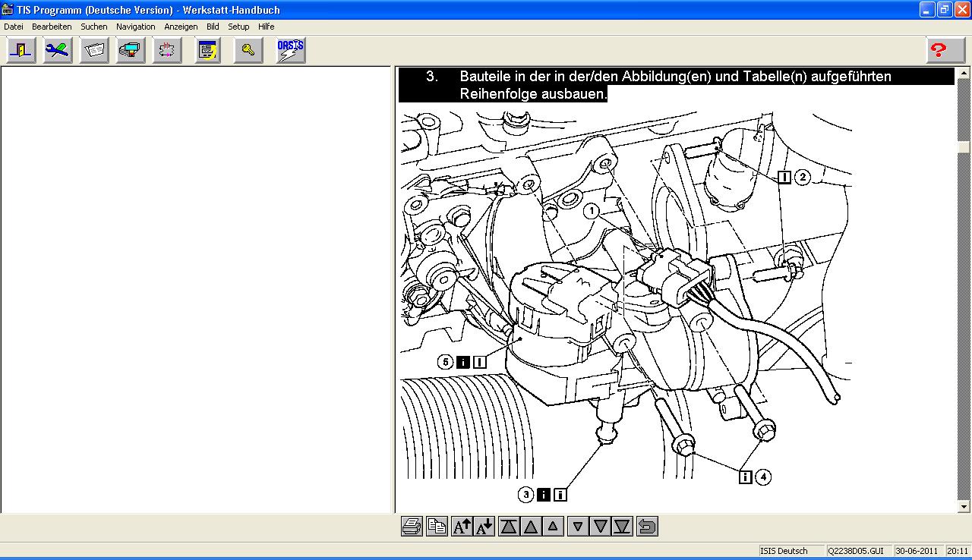Image resolution: width=972 pixels, height=560 pixels.
Task: Launch ORSIS from the toolbar
Action: [291, 51]
